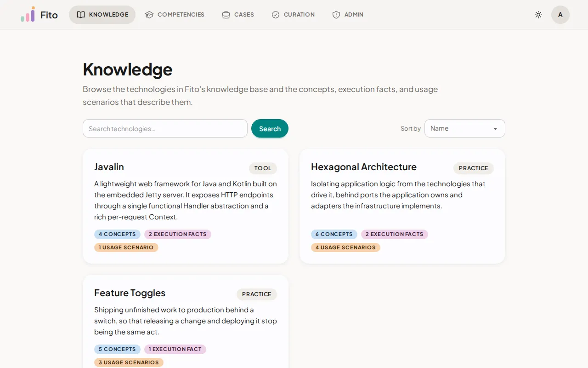Open the user avatar menu "A"
Viewport: 588px width, 368px height.
560,15
